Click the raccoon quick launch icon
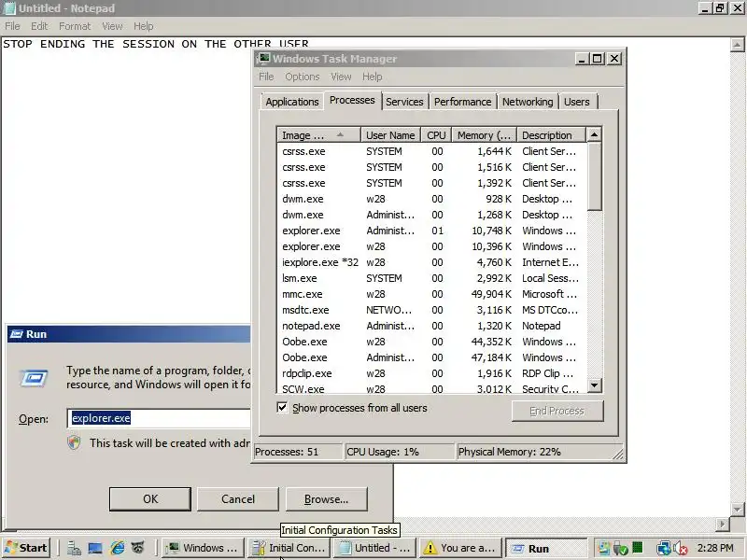 pos(137,548)
